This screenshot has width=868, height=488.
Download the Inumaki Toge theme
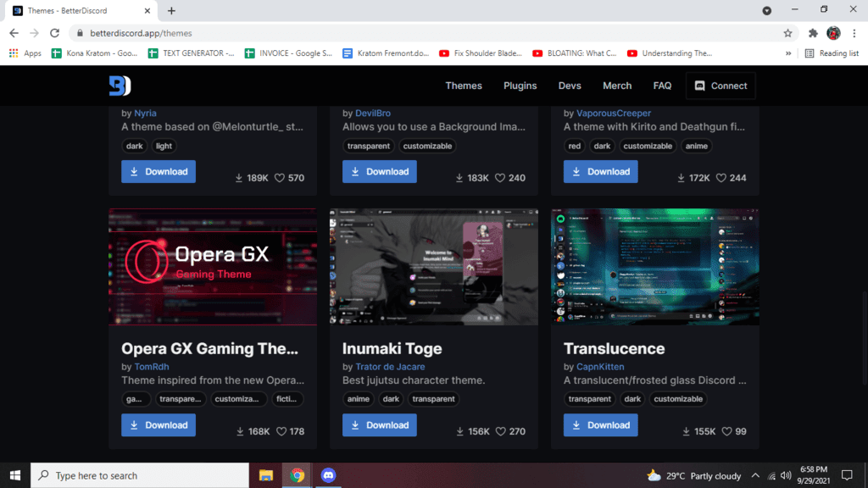coord(379,425)
